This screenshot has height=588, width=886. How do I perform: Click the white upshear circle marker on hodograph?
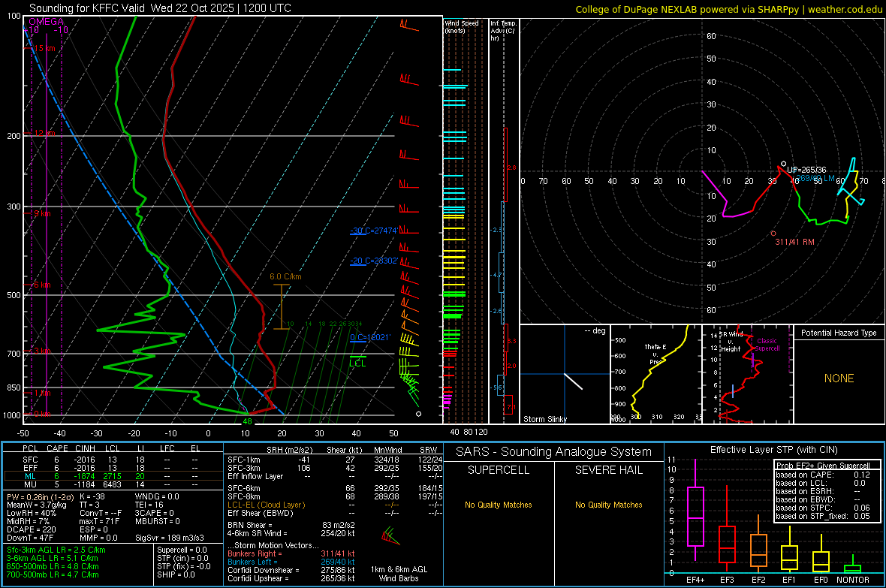(783, 164)
